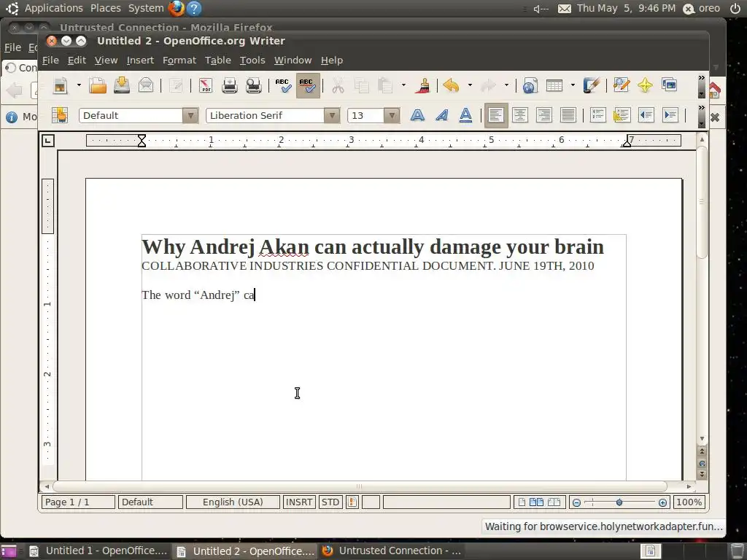
Task: Select Align Left button
Action: (496, 115)
